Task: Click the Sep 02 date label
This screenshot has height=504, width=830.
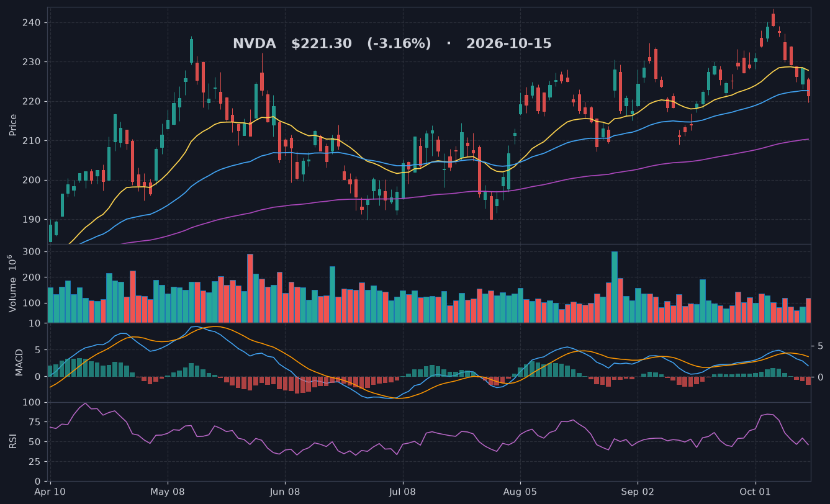Action: click(x=638, y=492)
